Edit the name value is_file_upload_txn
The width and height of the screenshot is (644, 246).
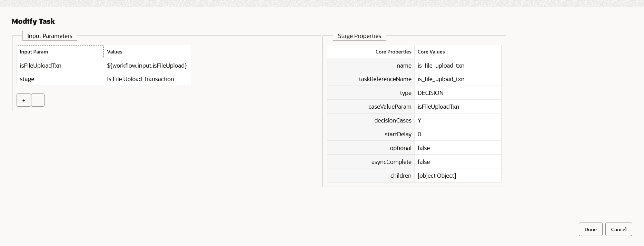pos(457,66)
